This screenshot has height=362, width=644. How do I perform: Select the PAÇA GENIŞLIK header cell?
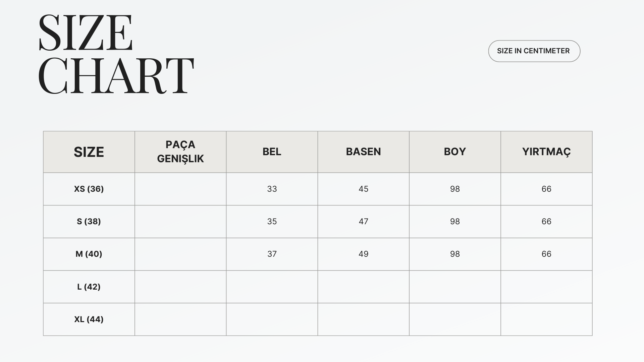point(180,152)
